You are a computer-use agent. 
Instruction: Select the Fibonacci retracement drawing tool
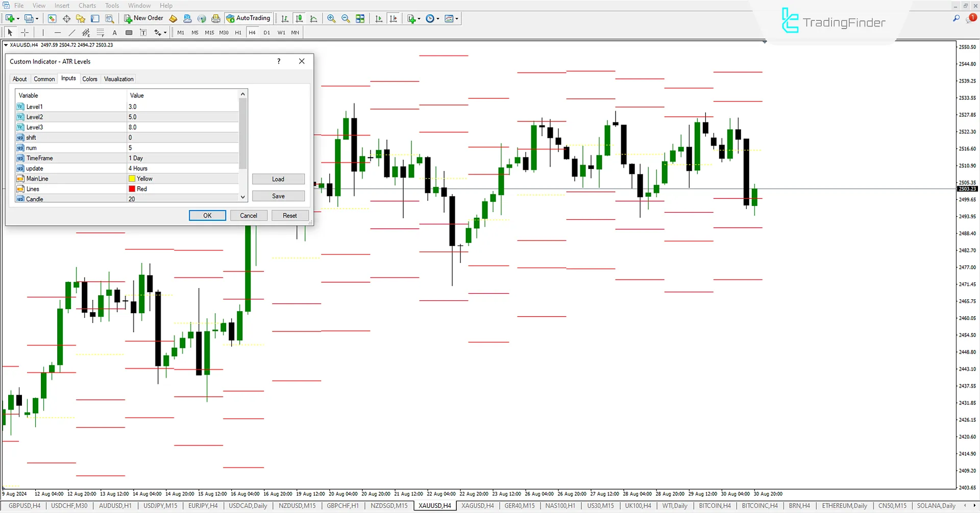pos(101,32)
